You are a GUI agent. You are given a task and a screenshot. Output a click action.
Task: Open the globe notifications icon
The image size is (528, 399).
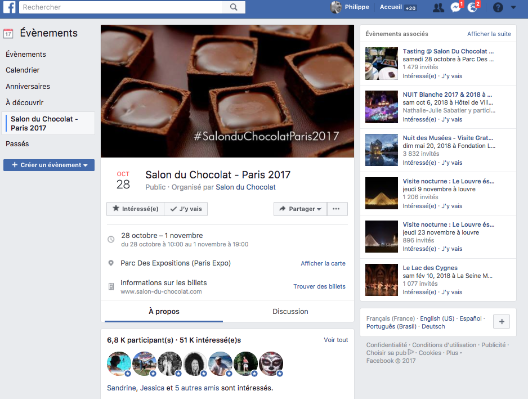(x=473, y=7)
